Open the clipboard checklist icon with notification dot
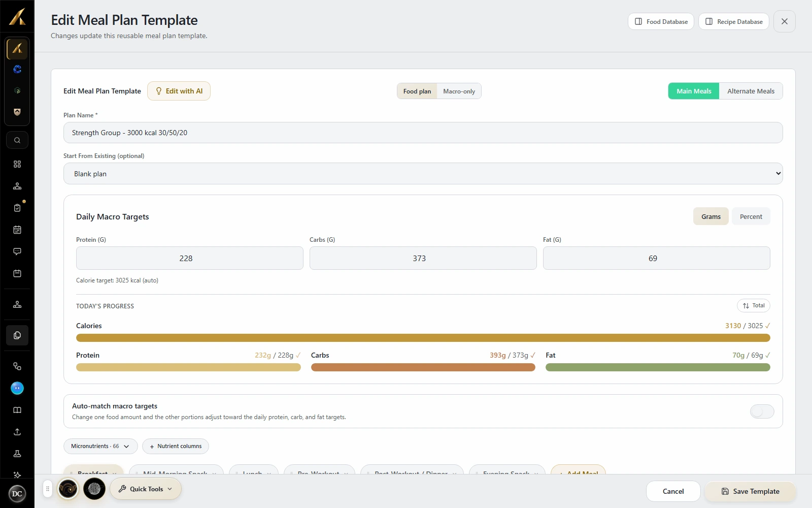 click(x=17, y=208)
